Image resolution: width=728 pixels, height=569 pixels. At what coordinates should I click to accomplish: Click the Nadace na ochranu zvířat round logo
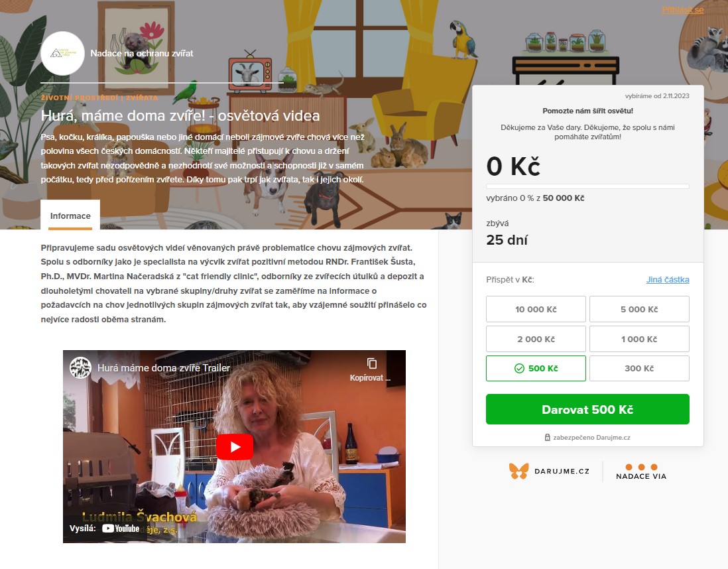click(x=63, y=54)
